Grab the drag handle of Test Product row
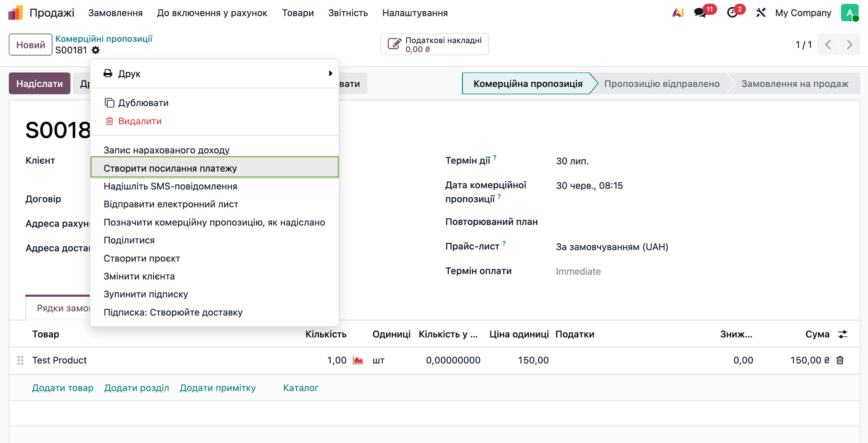Image resolution: width=868 pixels, height=443 pixels. coord(20,360)
